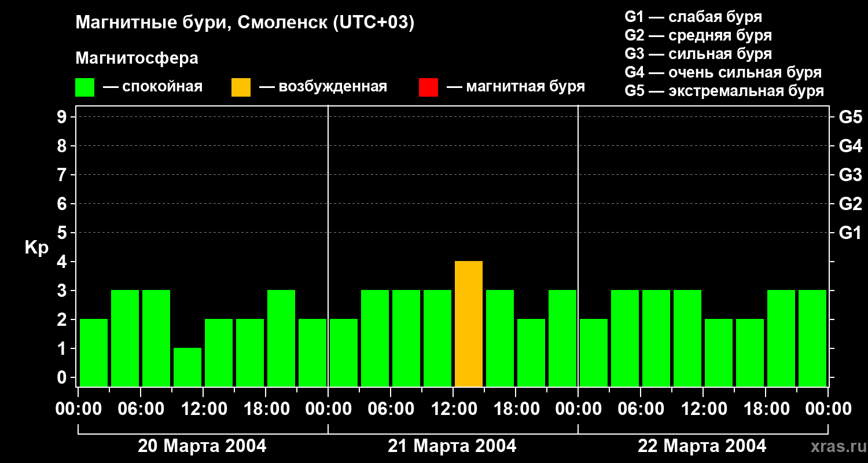The height and width of the screenshot is (463, 868).
Task: Click the 'Магнитосфера' heading
Action: click(x=137, y=58)
